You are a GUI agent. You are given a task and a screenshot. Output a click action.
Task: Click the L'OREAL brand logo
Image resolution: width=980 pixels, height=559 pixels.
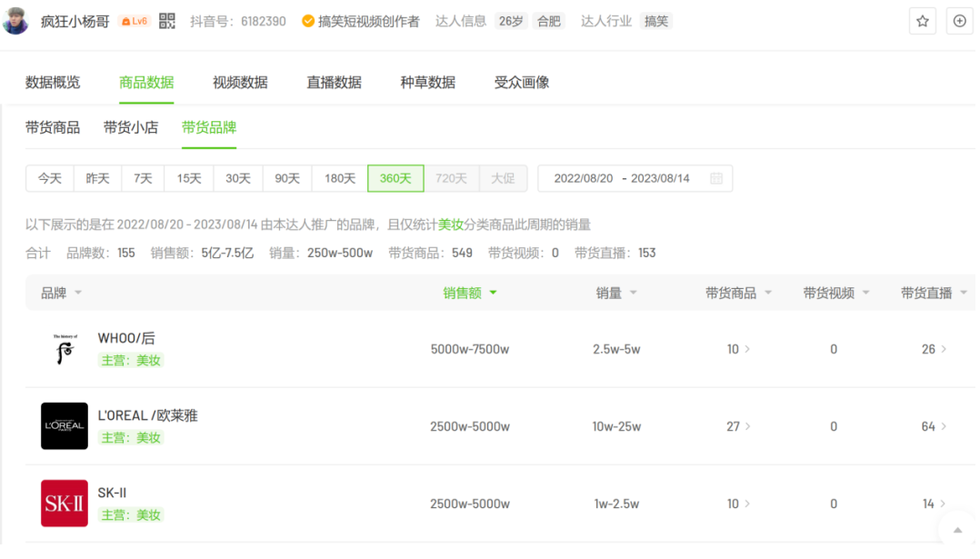point(65,426)
